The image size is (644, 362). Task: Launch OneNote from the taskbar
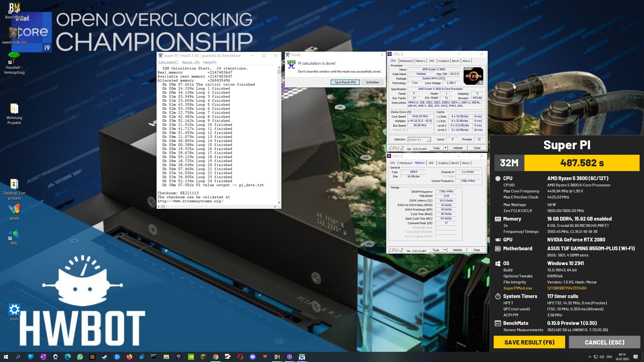(43, 357)
